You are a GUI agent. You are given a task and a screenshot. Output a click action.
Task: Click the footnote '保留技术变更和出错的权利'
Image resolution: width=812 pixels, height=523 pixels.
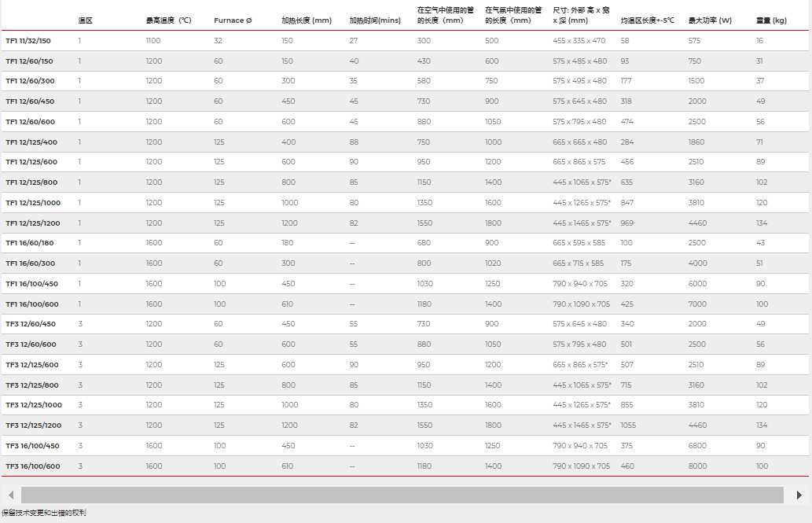pos(44,513)
